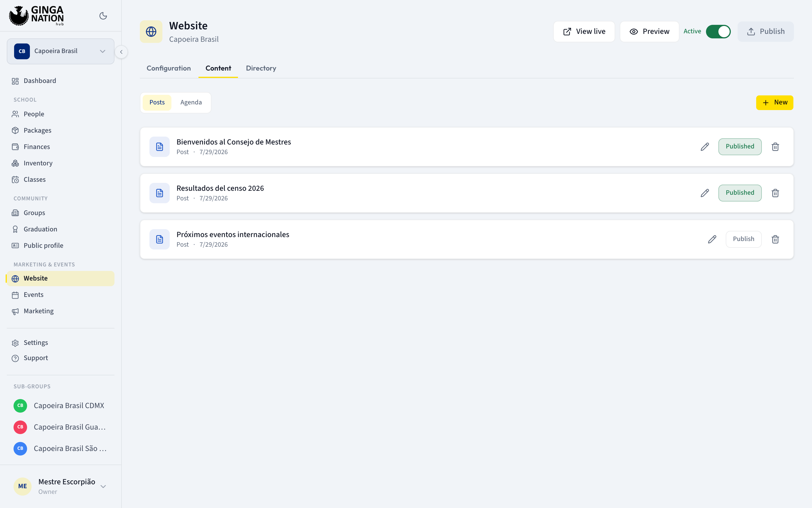Select the Posts sub-tab
This screenshot has height=508, width=812.
[157, 102]
